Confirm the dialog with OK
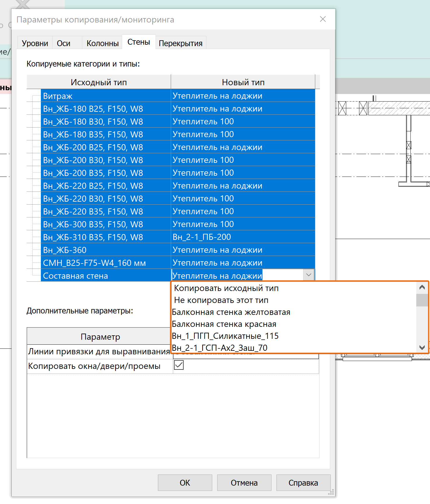Viewport: 430px width, 504px height. click(x=185, y=483)
